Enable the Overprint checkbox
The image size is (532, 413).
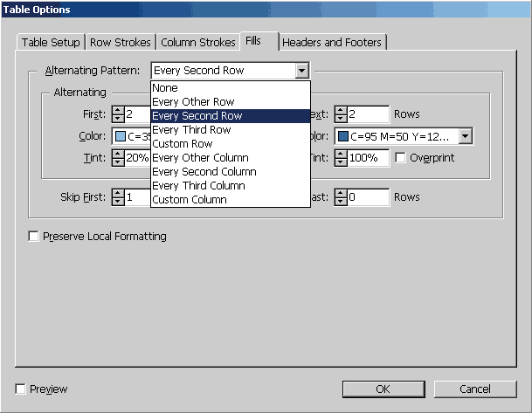[x=400, y=158]
